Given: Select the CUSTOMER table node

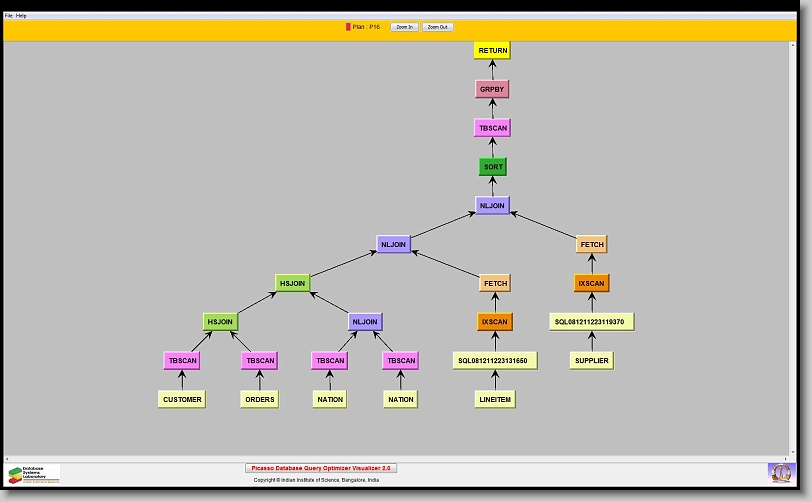Looking at the screenshot, I should (x=181, y=399).
